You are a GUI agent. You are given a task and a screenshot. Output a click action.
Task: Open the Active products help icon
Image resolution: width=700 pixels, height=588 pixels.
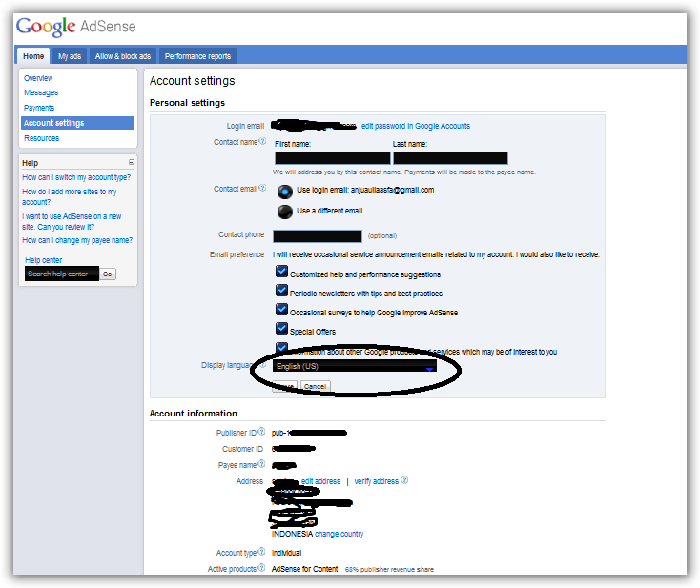click(x=261, y=568)
